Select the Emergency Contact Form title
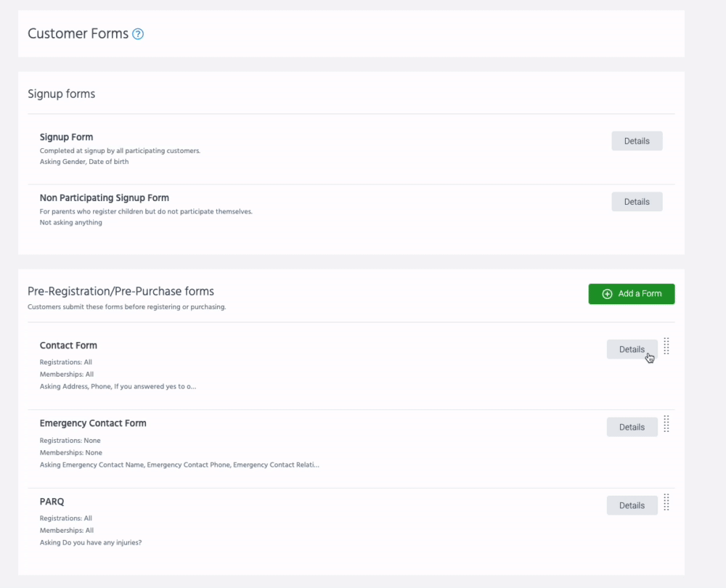Image resolution: width=726 pixels, height=588 pixels. tap(93, 423)
